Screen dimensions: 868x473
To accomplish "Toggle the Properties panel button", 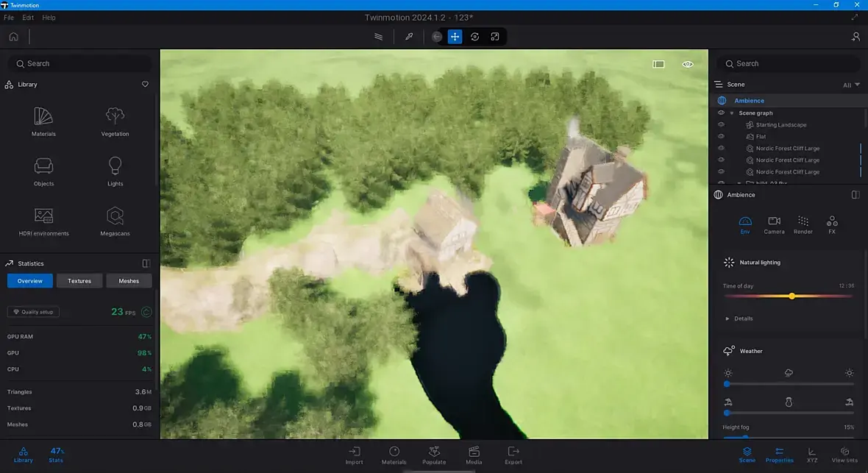I will click(780, 455).
